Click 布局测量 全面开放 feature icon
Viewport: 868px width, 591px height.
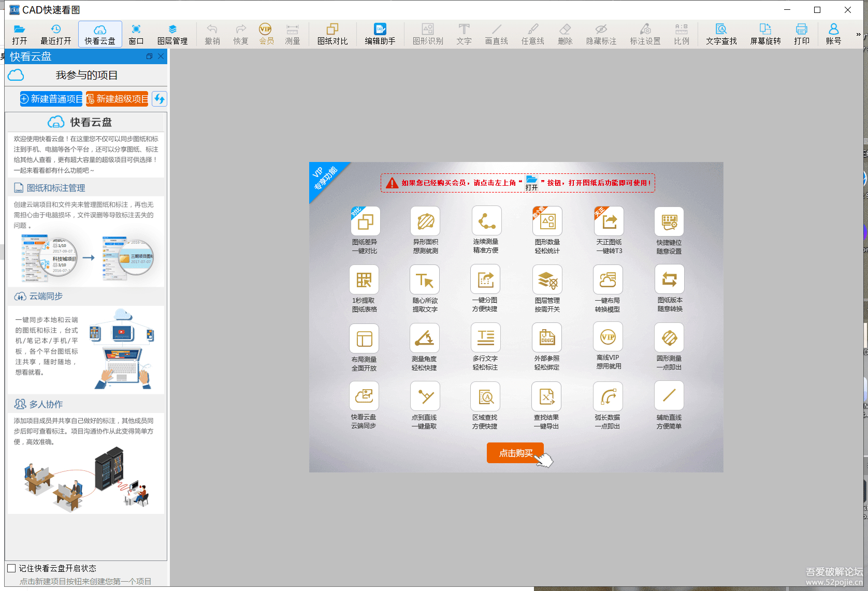[x=364, y=339]
